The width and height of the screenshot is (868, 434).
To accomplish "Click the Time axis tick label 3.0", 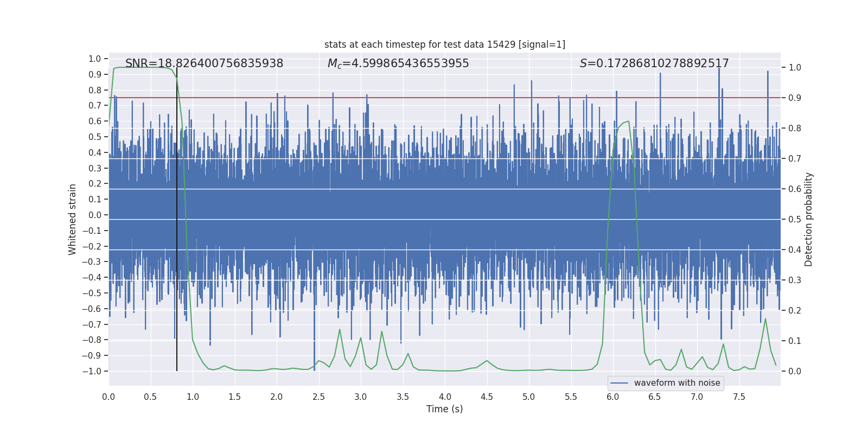I will [361, 397].
